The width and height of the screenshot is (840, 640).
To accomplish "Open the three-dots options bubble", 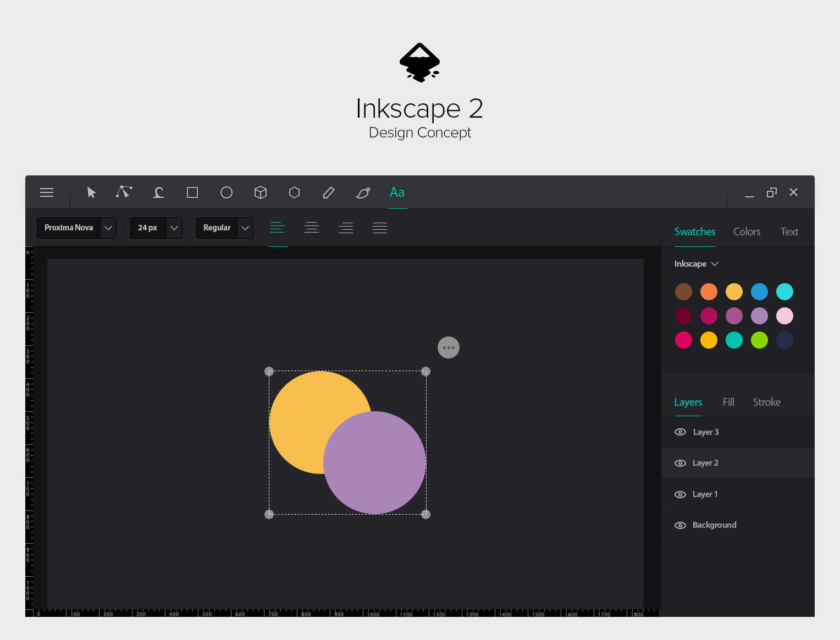I will [x=449, y=347].
